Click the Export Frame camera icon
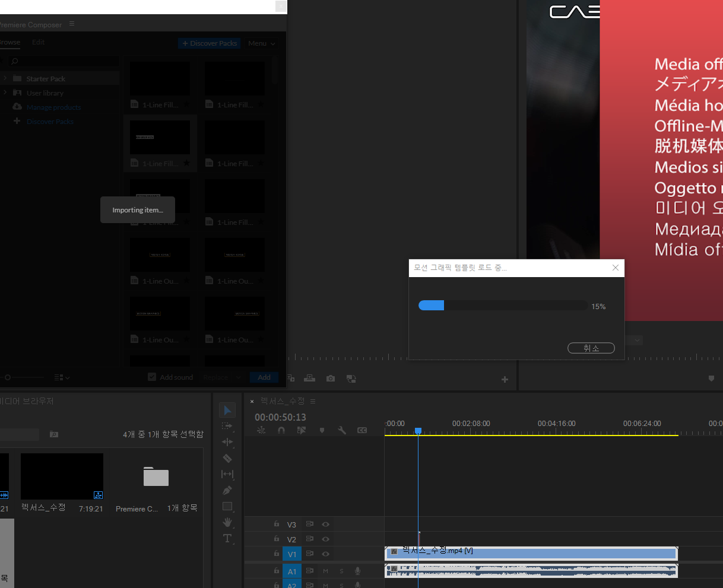The height and width of the screenshot is (588, 723). (330, 377)
